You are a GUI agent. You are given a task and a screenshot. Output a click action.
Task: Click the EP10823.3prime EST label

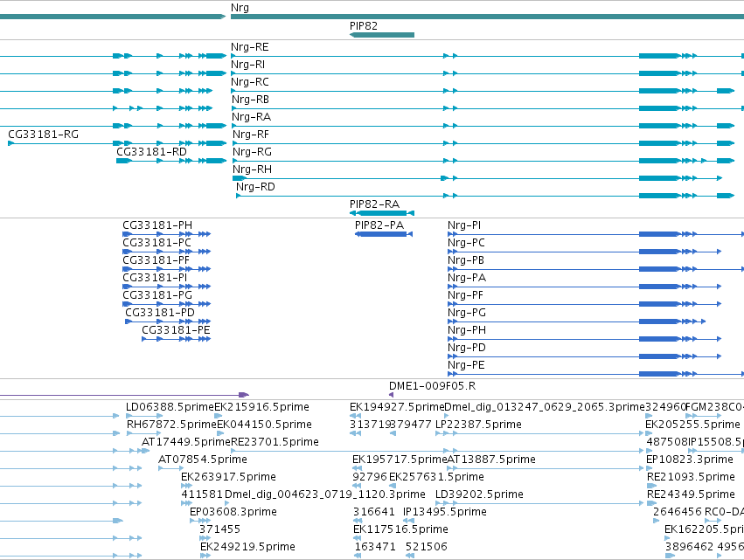click(690, 460)
